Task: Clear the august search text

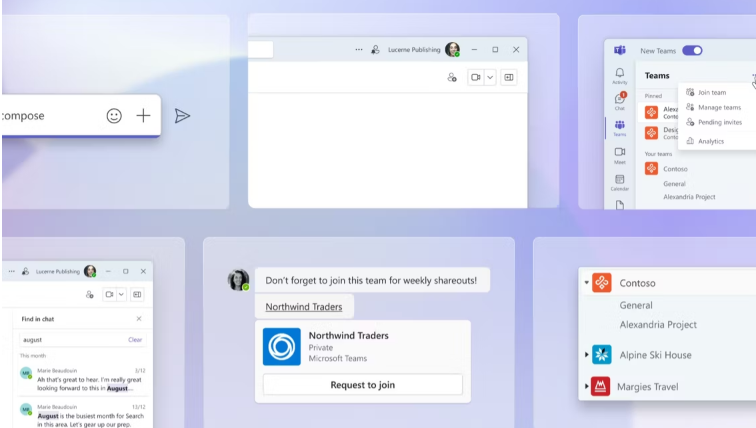Action: point(135,340)
